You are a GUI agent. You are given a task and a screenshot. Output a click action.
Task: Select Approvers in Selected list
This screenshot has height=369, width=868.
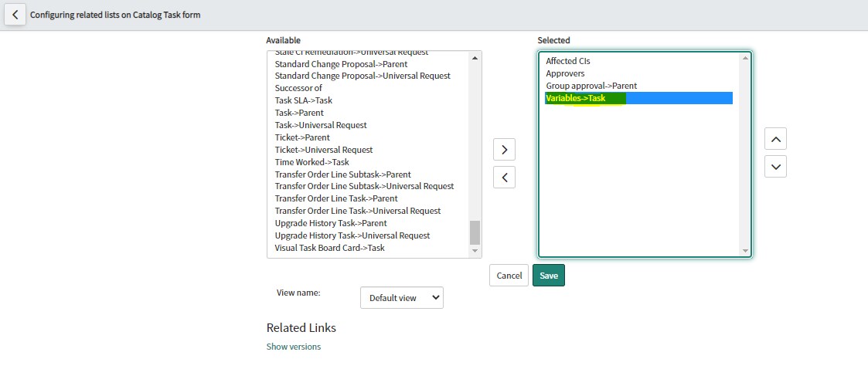point(565,73)
